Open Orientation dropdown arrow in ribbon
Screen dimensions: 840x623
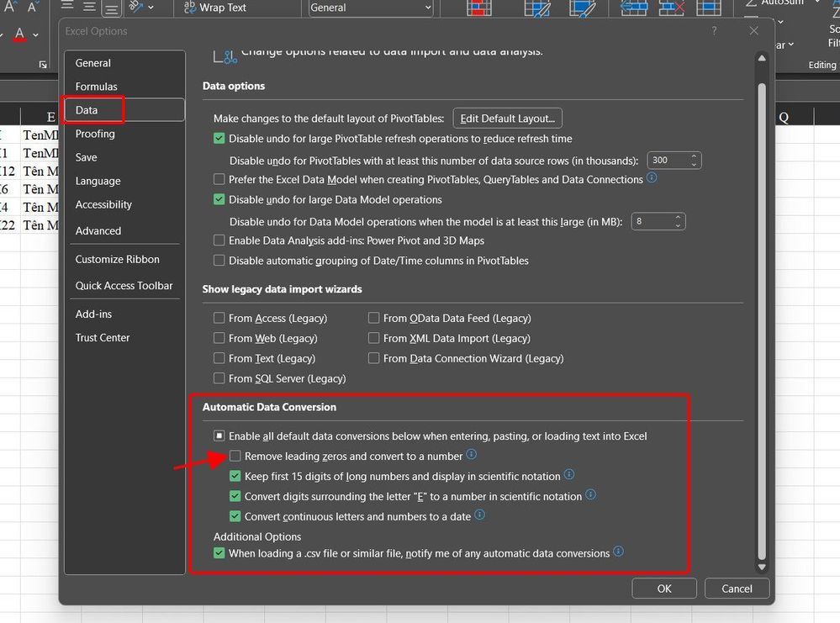(x=151, y=8)
